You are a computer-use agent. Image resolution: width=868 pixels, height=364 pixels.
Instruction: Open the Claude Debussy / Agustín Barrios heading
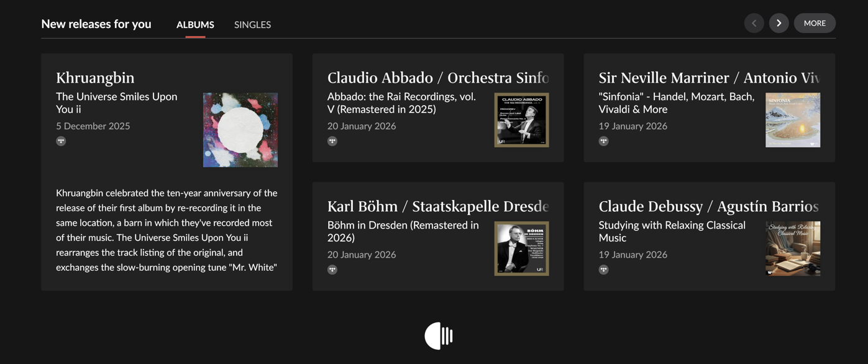pyautogui.click(x=708, y=206)
